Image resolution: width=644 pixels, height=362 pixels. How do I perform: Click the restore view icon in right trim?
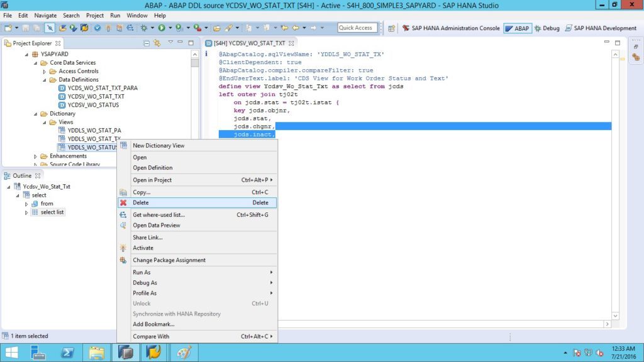pyautogui.click(x=636, y=47)
